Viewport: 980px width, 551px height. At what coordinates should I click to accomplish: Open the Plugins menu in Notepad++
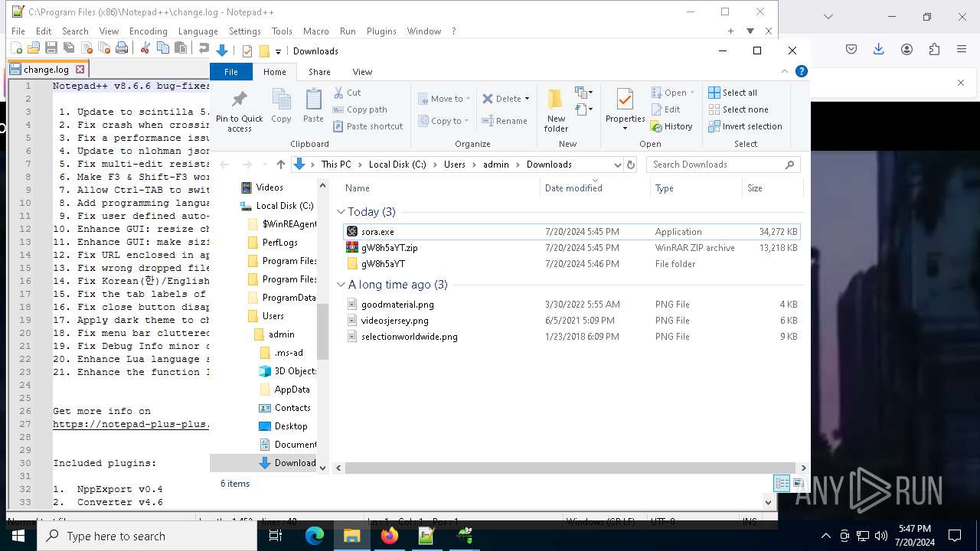tap(381, 31)
